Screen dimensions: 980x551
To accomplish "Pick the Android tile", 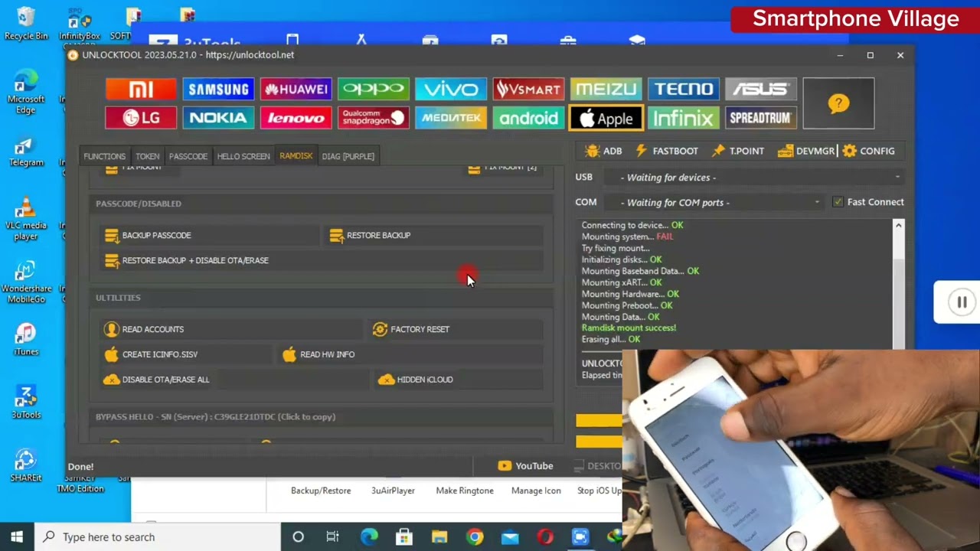I will 528,118.
